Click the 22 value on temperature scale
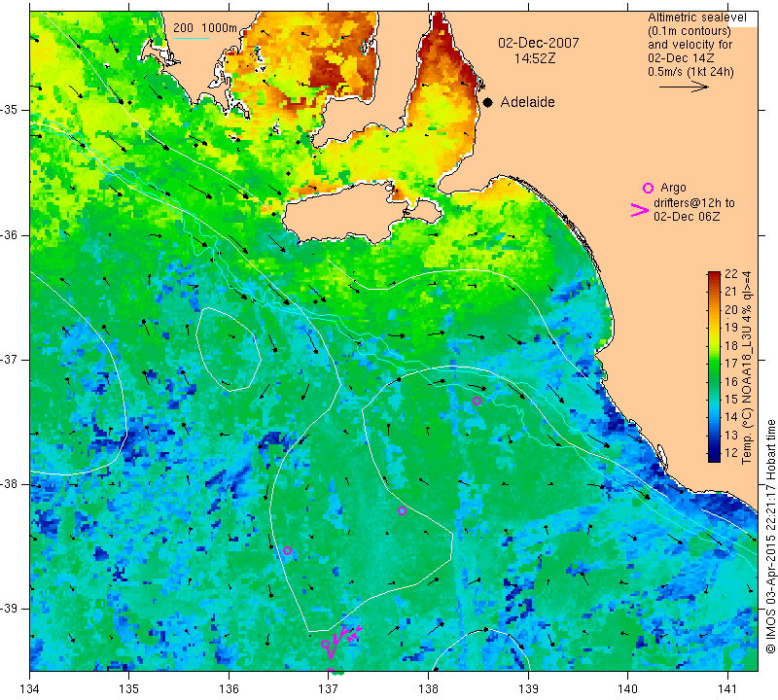The width and height of the screenshot is (778, 700). click(x=731, y=274)
